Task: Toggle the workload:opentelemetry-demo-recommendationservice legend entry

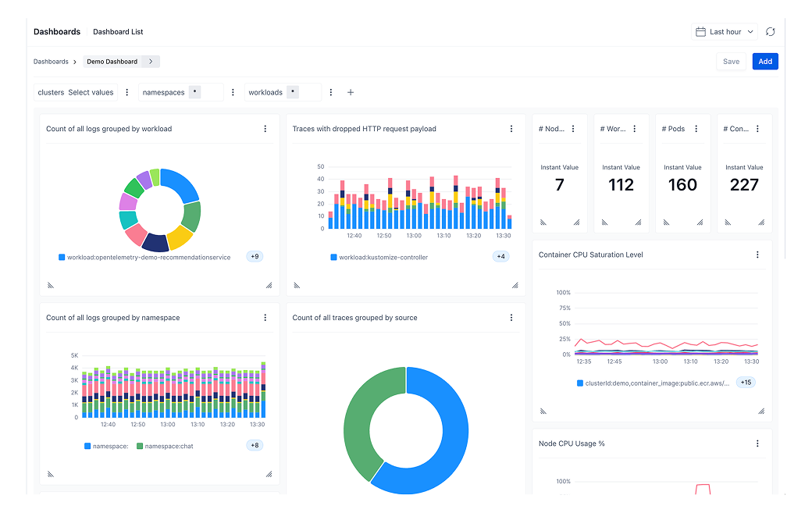Action: 144,257
